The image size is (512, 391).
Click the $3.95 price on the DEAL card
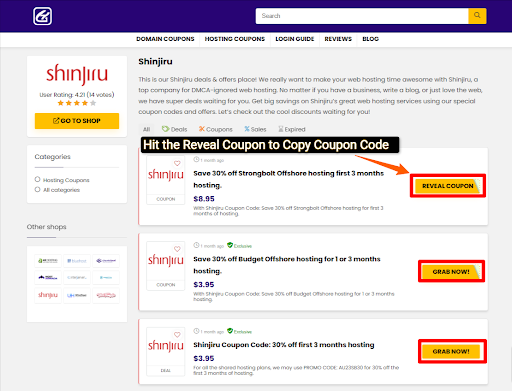pyautogui.click(x=204, y=358)
